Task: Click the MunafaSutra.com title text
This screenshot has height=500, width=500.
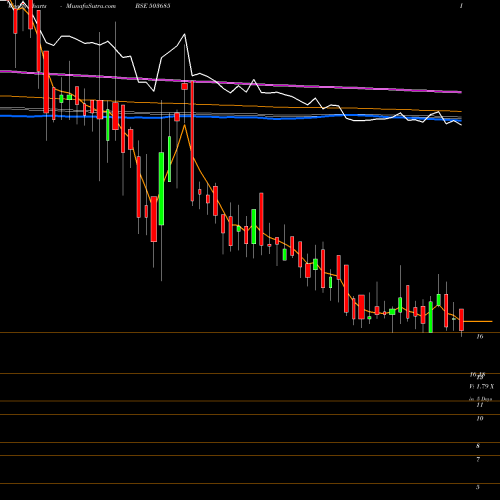Action: tap(91, 6)
